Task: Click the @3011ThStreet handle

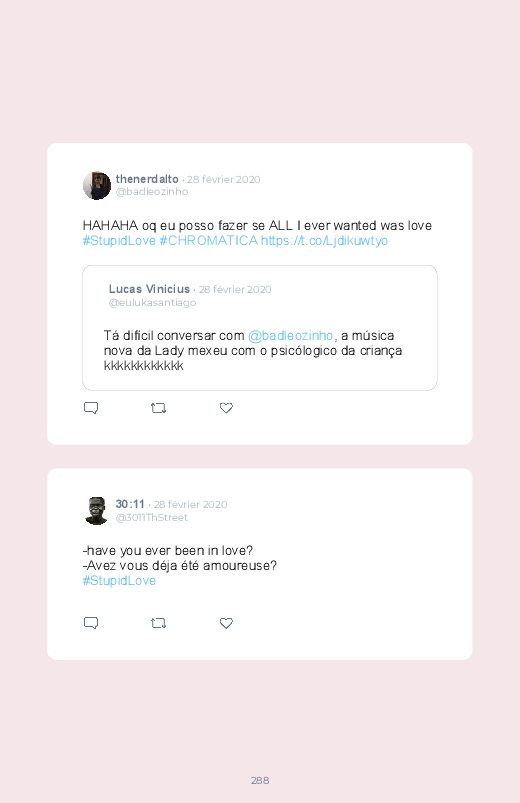Action: coord(152,518)
